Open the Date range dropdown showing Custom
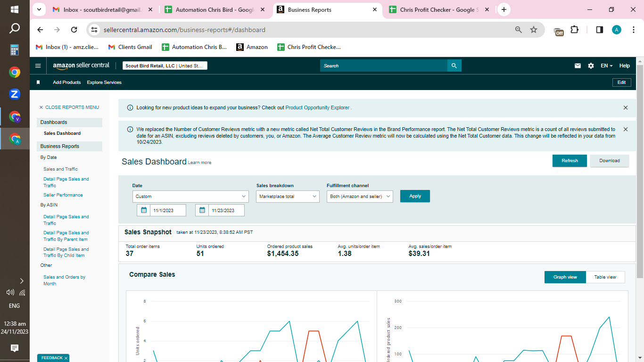 coord(190,197)
